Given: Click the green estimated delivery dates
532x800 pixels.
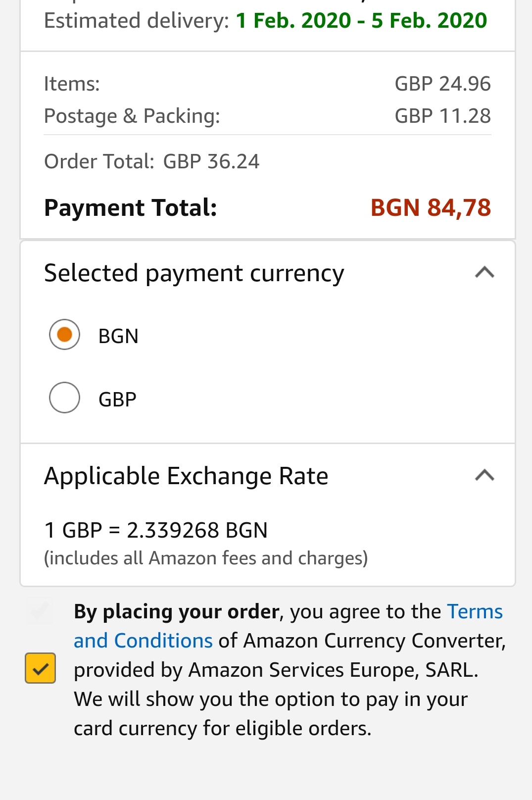Looking at the screenshot, I should click(361, 21).
